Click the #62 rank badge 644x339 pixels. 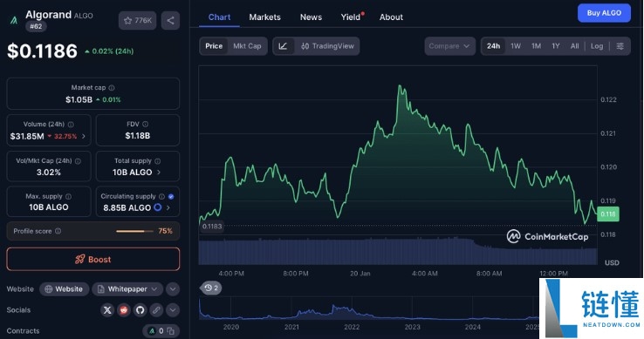click(36, 26)
